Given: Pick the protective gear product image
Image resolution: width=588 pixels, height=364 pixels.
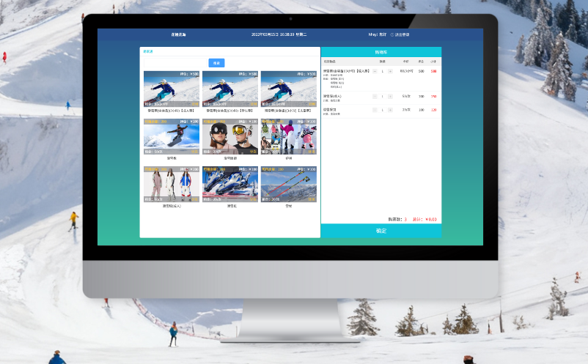Looking at the screenshot, I should click(x=289, y=136).
